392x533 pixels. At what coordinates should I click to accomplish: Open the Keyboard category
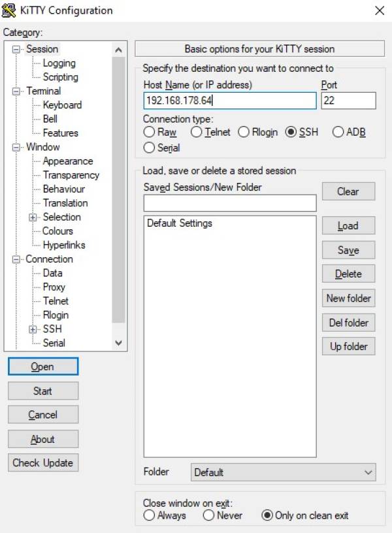62,105
